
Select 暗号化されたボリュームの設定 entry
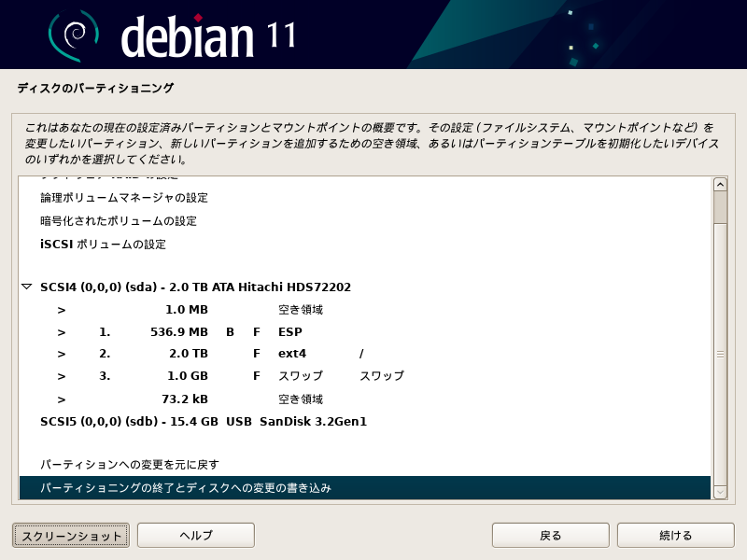point(365,221)
